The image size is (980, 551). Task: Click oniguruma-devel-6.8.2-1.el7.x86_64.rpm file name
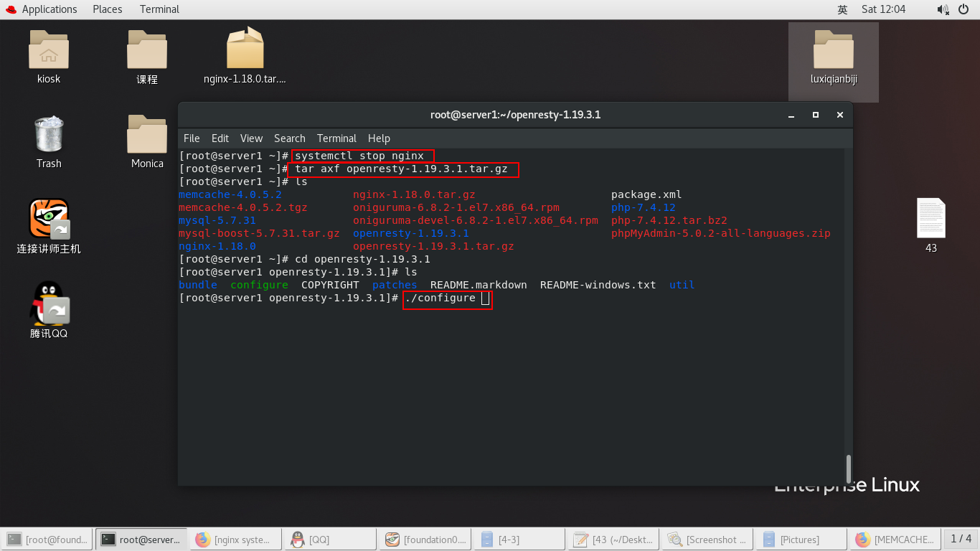pyautogui.click(x=476, y=220)
